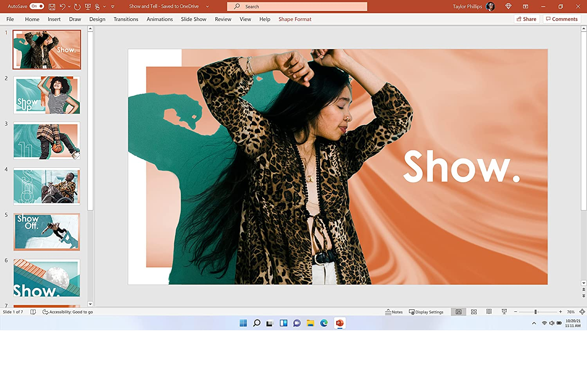Fit slide to current window icon
This screenshot has height=392, width=587.
(582, 312)
